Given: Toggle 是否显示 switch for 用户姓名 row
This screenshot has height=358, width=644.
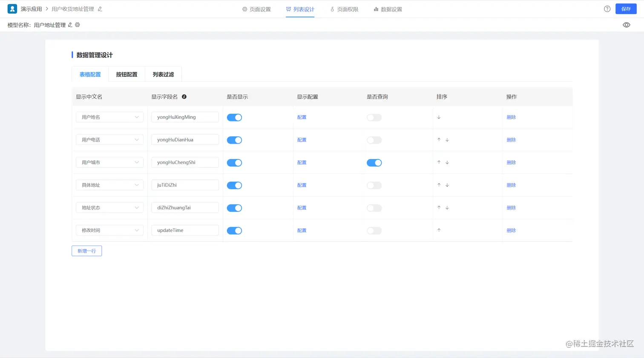Looking at the screenshot, I should point(234,118).
